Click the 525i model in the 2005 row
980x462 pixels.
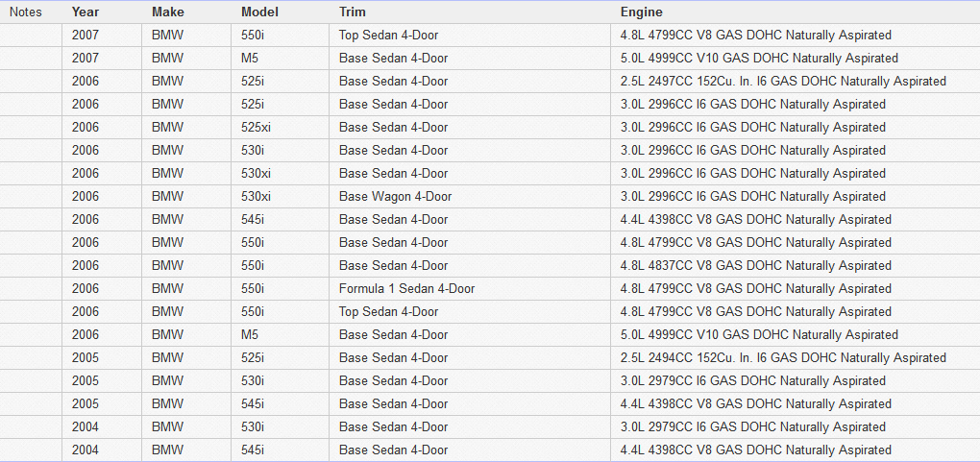255,358
